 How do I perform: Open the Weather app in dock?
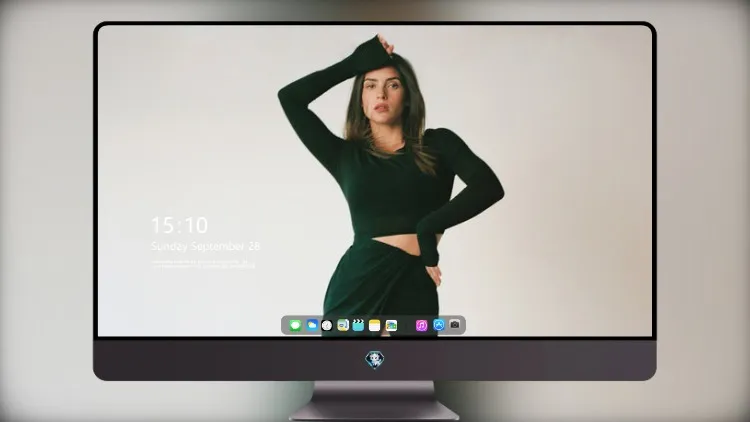pos(312,325)
